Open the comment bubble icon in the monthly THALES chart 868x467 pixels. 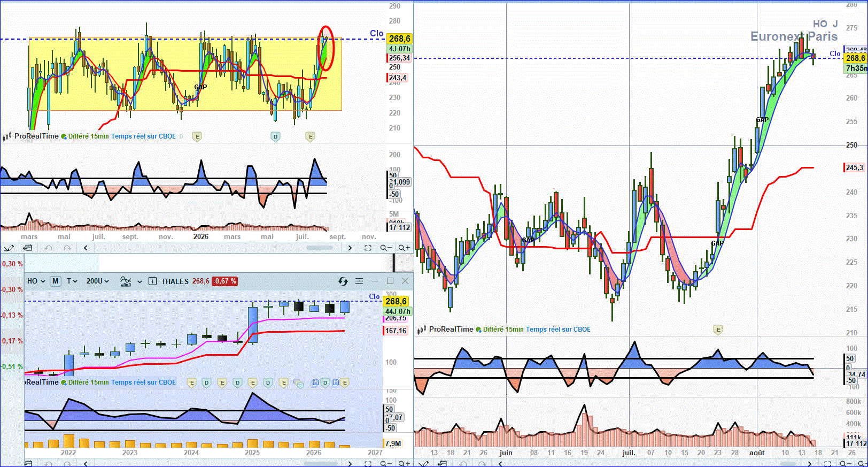coord(299,383)
